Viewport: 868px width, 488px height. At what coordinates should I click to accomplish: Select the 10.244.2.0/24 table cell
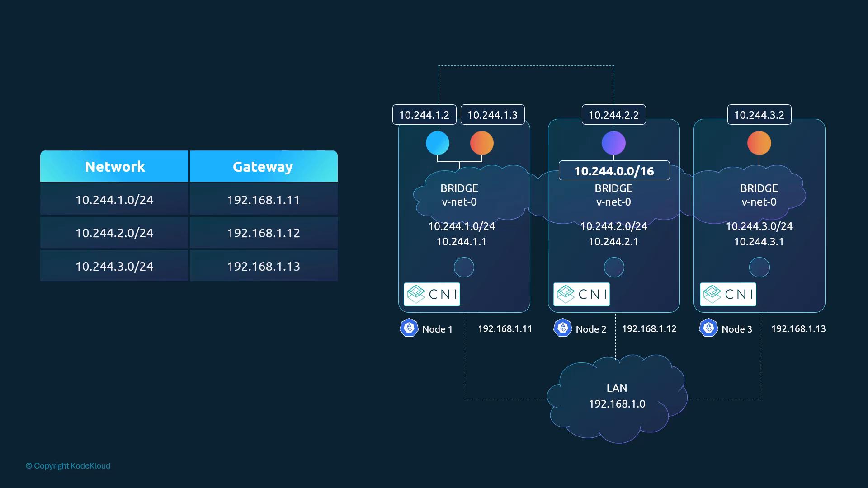point(114,233)
